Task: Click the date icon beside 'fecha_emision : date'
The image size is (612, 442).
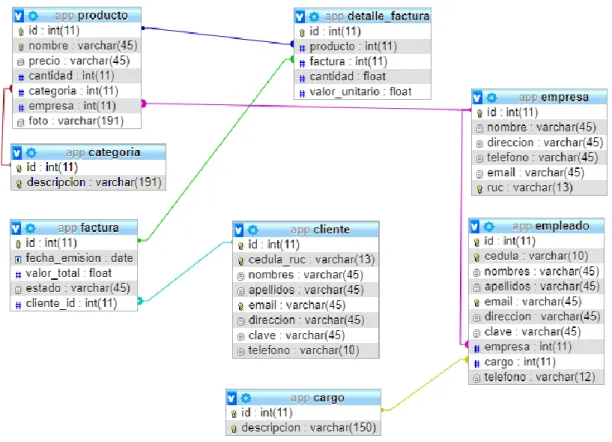Action: [x=18, y=259]
